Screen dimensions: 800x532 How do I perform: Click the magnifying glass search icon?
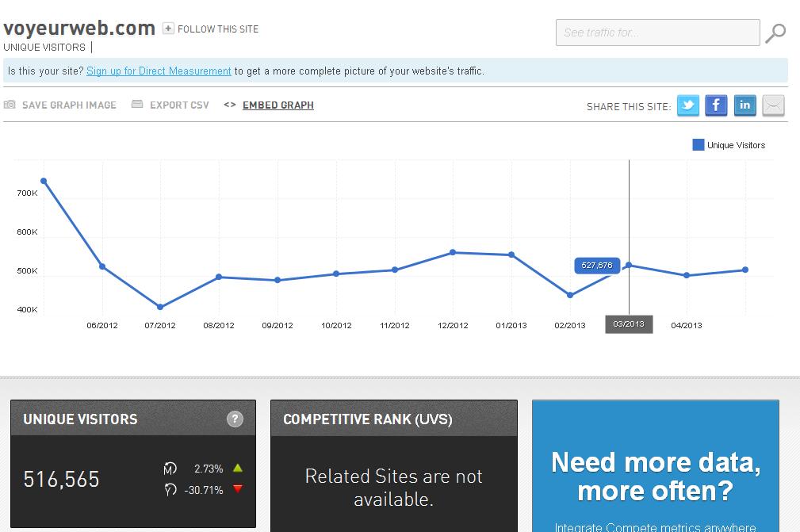pyautogui.click(x=775, y=33)
